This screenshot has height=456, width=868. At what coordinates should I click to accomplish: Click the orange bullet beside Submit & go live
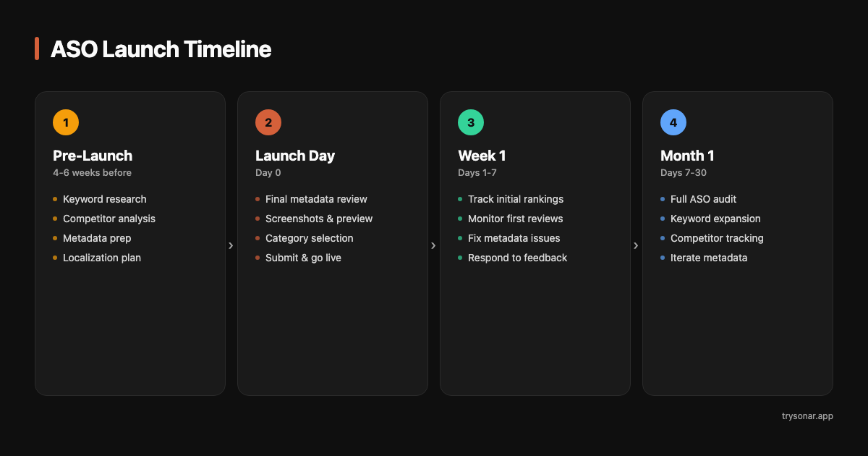258,257
